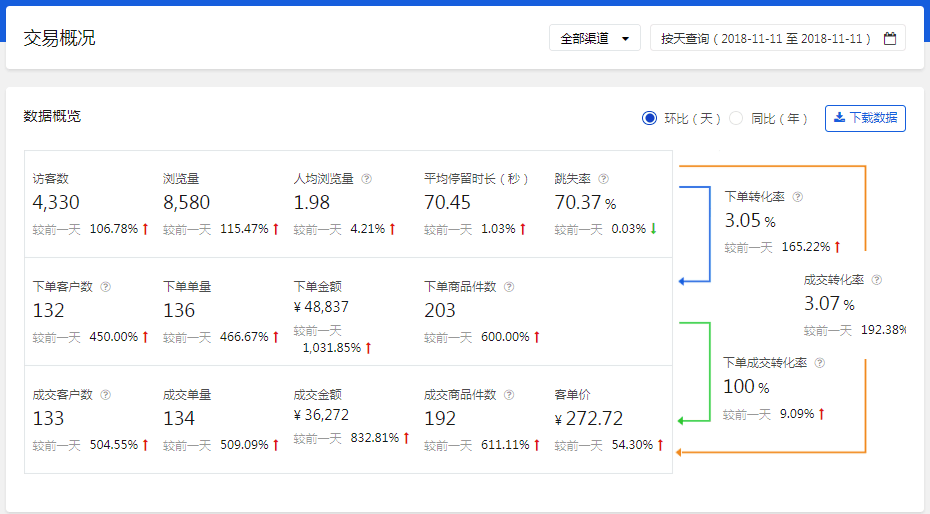Open the calendar icon in date query

[x=889, y=39]
